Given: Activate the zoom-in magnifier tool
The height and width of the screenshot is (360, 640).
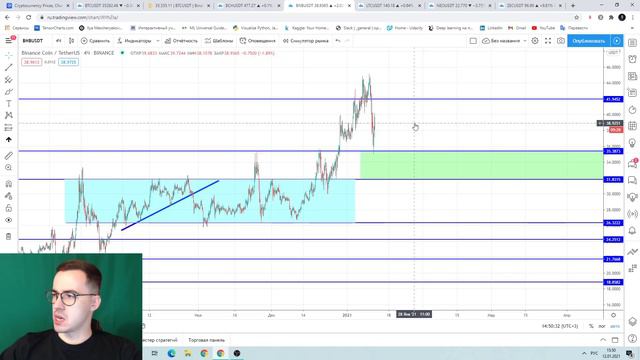Looking at the screenshot, I should (9, 168).
